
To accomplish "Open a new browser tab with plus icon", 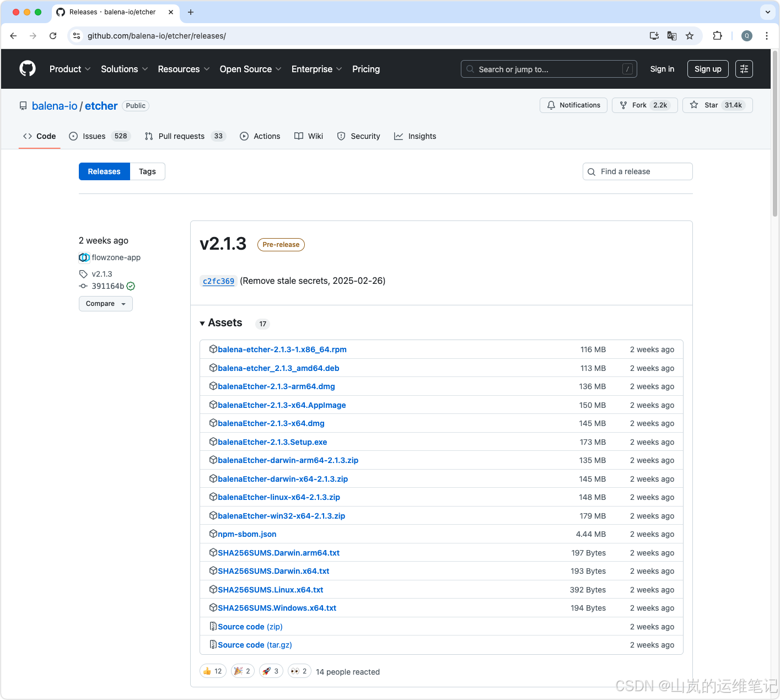I will [191, 12].
